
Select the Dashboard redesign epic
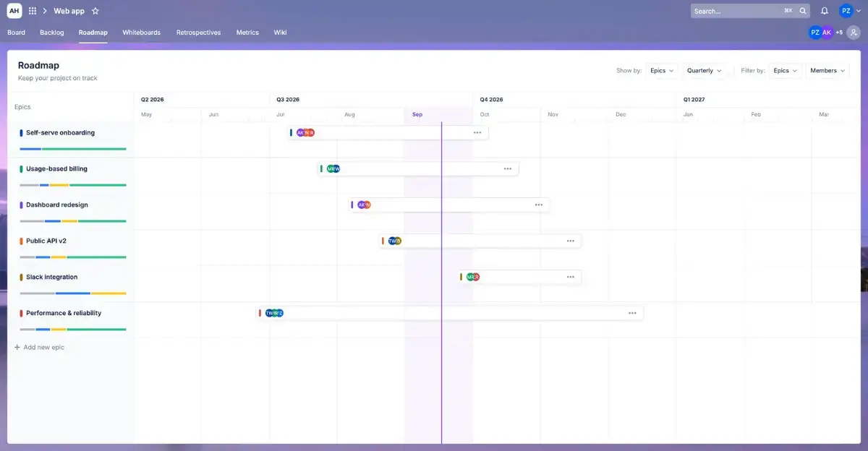coord(57,205)
